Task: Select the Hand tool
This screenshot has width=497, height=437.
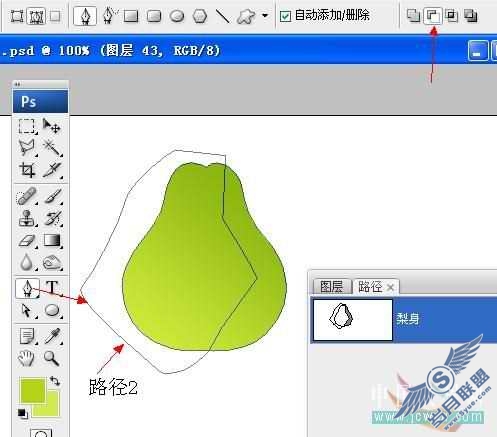Action: click(26, 359)
